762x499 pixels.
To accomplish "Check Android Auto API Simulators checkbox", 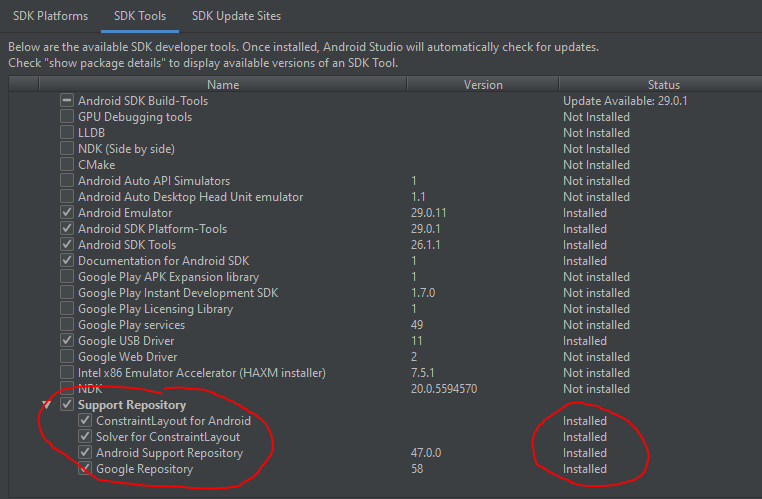I will (67, 181).
